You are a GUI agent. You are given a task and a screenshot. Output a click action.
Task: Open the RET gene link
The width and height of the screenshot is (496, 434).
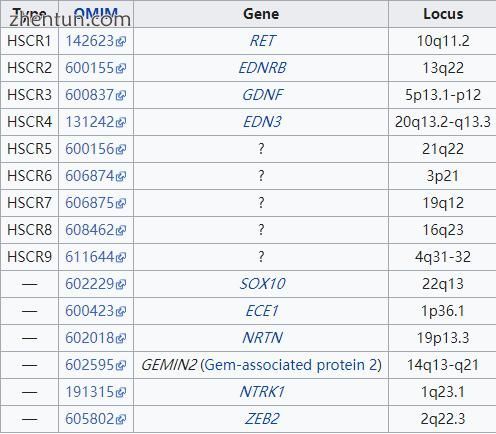click(262, 41)
